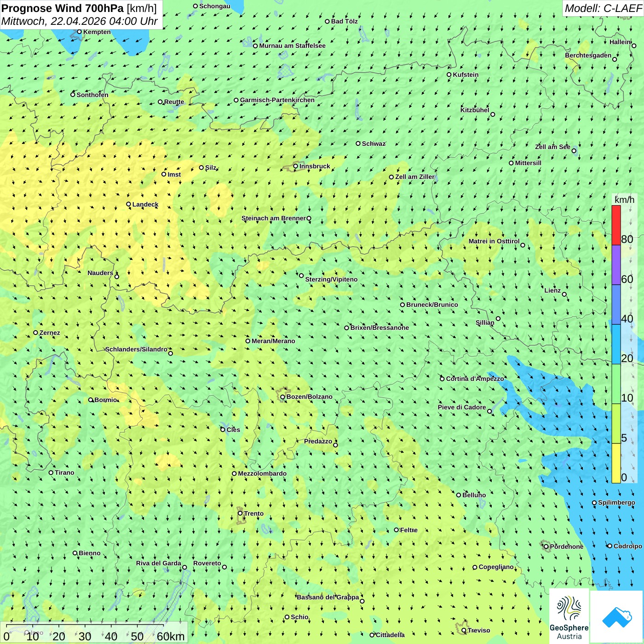The width and height of the screenshot is (644, 644).
Task: Click the Landeck city label
Action: click(x=145, y=204)
